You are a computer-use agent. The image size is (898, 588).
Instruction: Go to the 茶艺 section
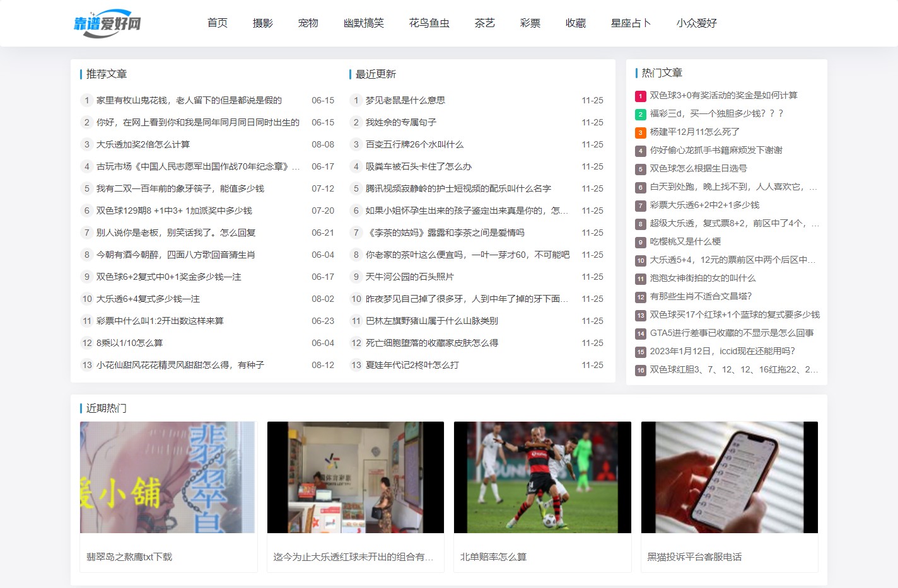485,23
